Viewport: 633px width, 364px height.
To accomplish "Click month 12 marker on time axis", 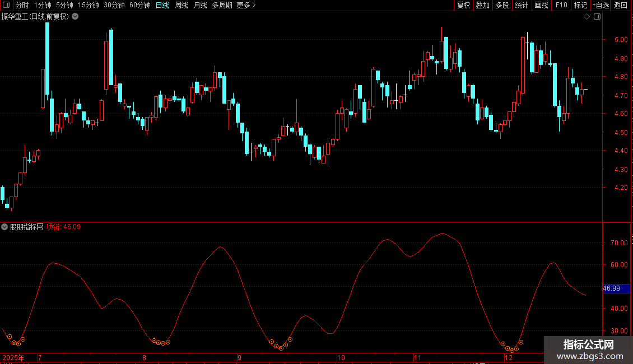I will [509, 357].
